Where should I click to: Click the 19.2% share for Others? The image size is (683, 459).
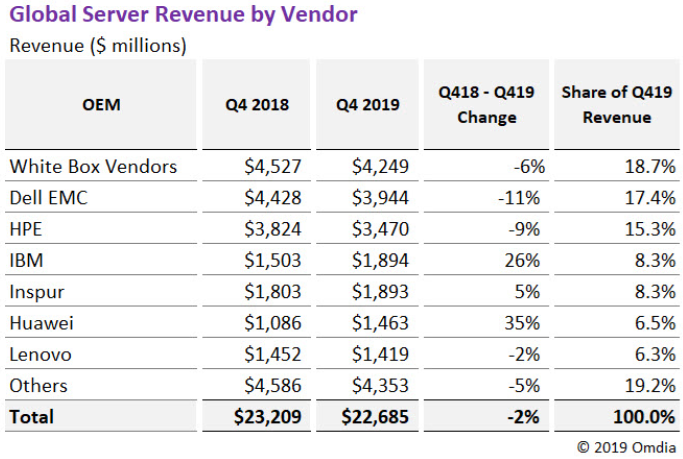point(650,386)
